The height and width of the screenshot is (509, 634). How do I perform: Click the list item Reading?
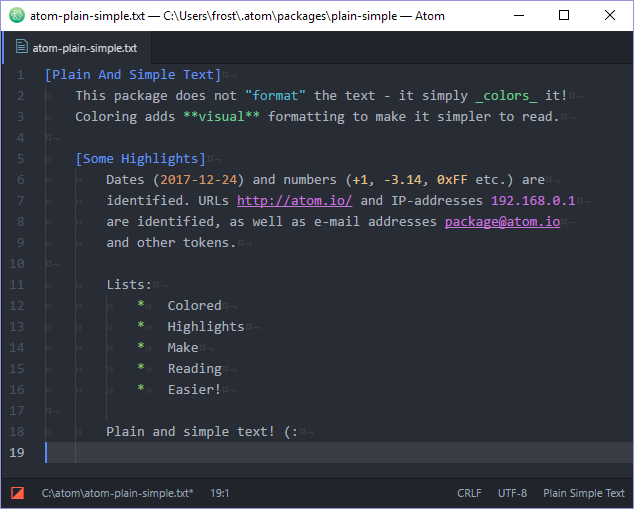(x=194, y=369)
